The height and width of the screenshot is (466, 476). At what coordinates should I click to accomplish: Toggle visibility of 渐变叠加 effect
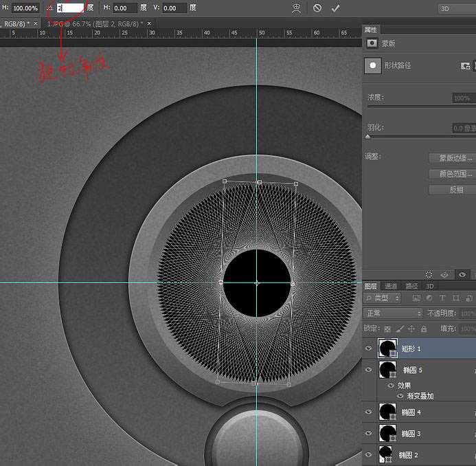coord(400,396)
